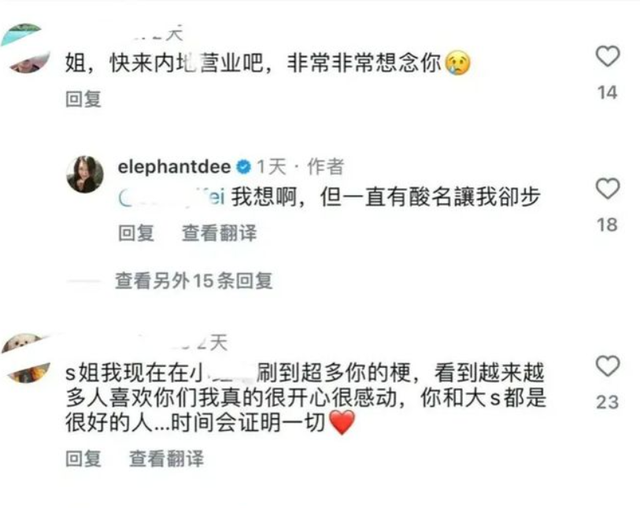Like elephantdee's reply comment
The image size is (640, 508).
coord(608,189)
